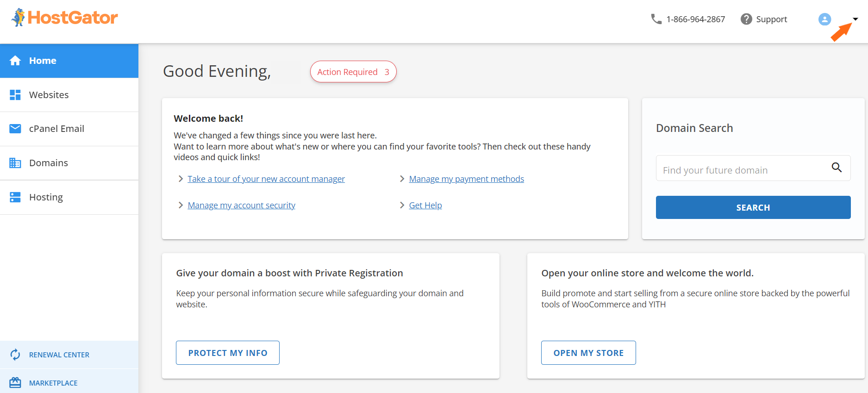Viewport: 868px width, 393px height.
Task: Click chevron beside account manager tour link
Action: 181,179
